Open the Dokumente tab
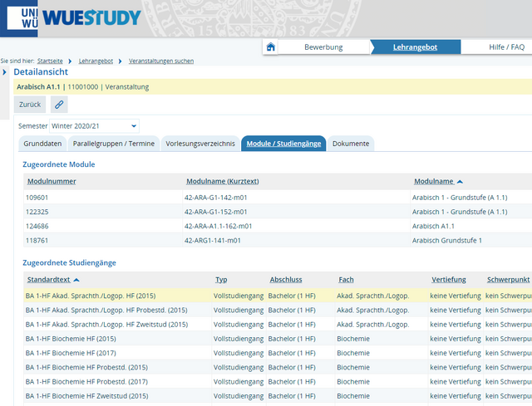532x406 pixels. [351, 144]
